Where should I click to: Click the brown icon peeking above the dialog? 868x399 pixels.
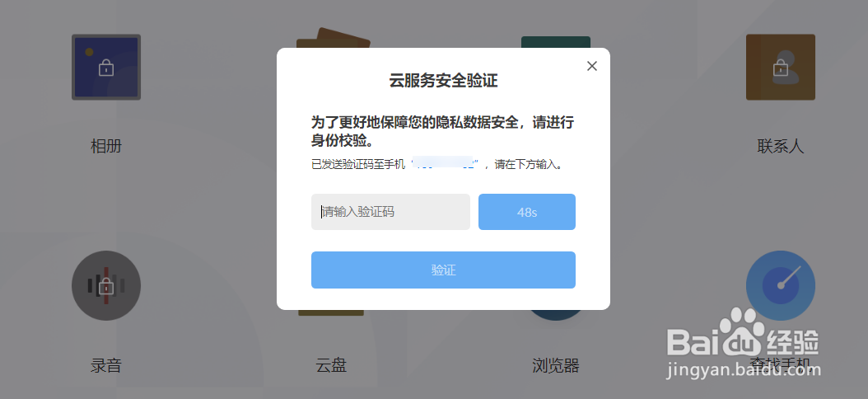click(333, 38)
